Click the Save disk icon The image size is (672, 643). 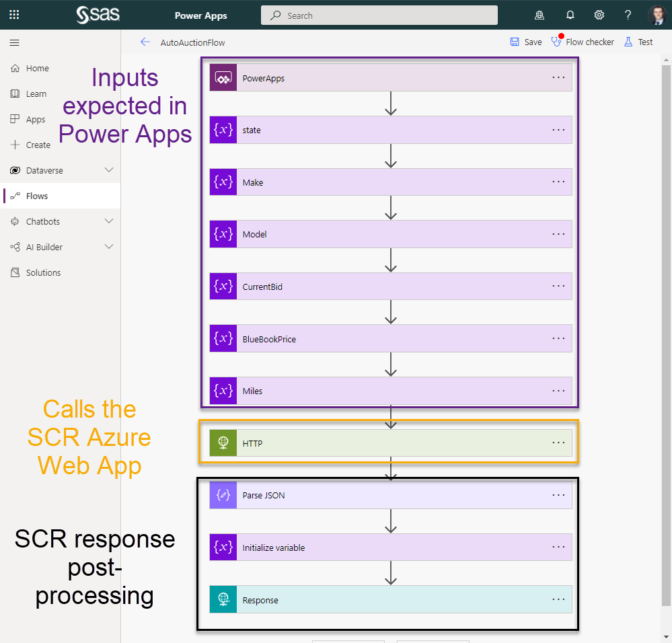coord(515,42)
